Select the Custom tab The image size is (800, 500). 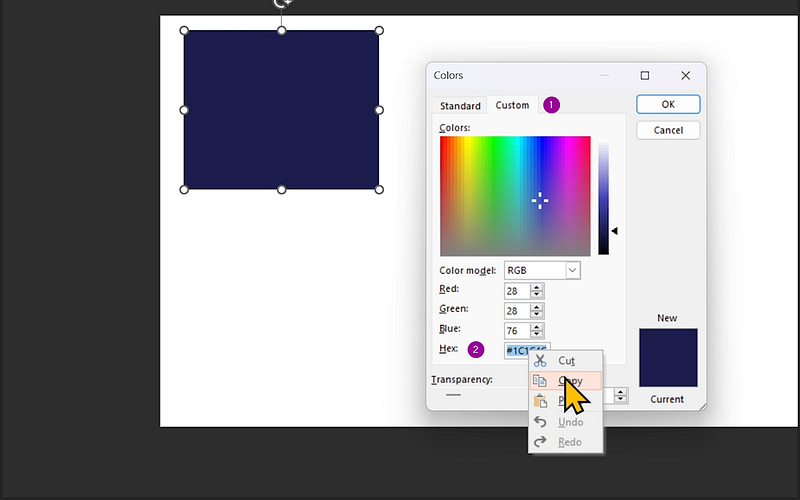tap(512, 105)
